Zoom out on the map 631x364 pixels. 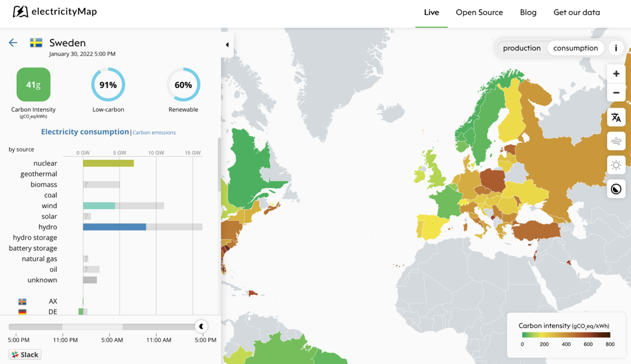615,93
